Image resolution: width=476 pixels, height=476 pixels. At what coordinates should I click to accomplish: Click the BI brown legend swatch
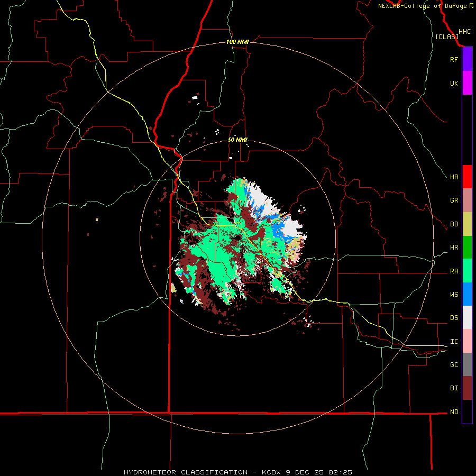pos(467,388)
